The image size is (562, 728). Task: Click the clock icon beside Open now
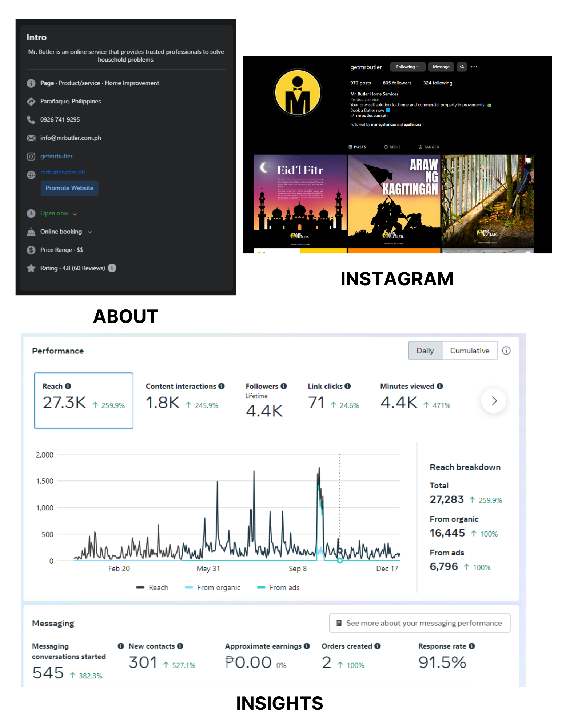[31, 213]
